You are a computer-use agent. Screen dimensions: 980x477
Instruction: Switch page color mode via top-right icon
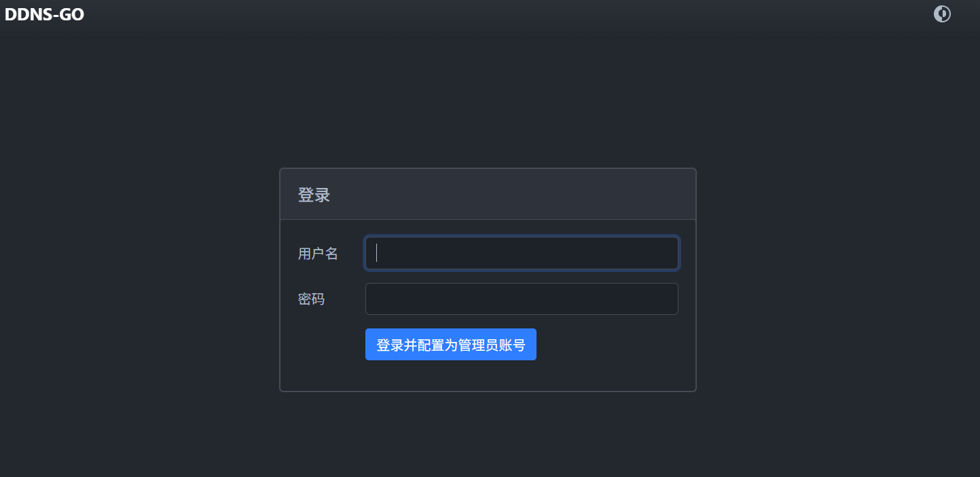pos(942,14)
